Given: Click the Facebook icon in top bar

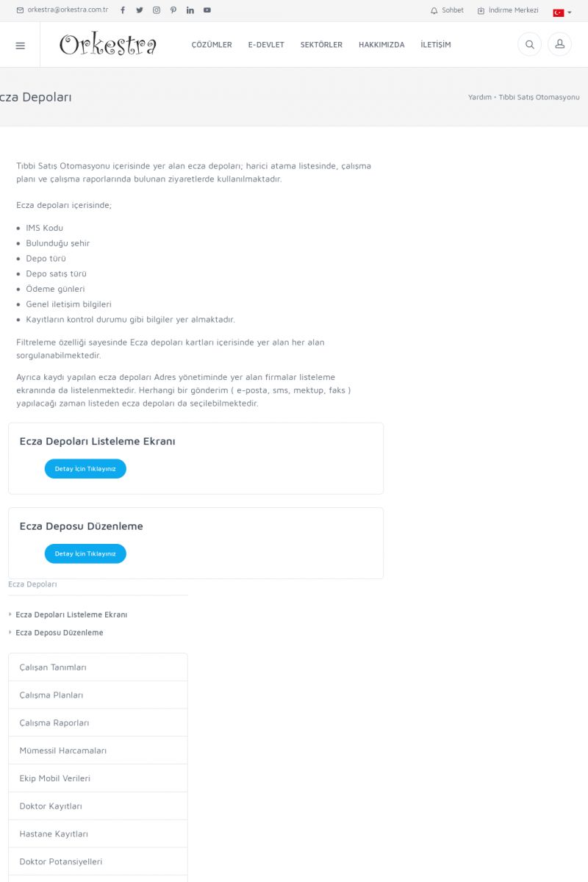Looking at the screenshot, I should pyautogui.click(x=123, y=10).
